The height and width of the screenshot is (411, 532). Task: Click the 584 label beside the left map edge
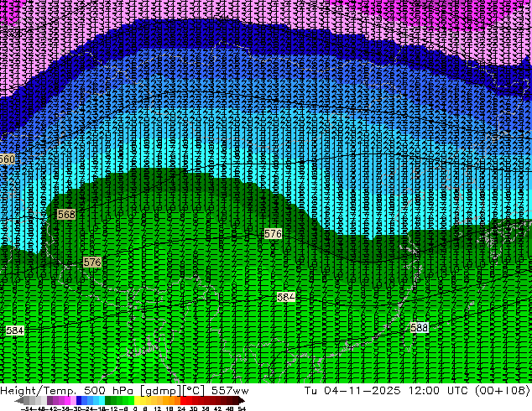15,330
